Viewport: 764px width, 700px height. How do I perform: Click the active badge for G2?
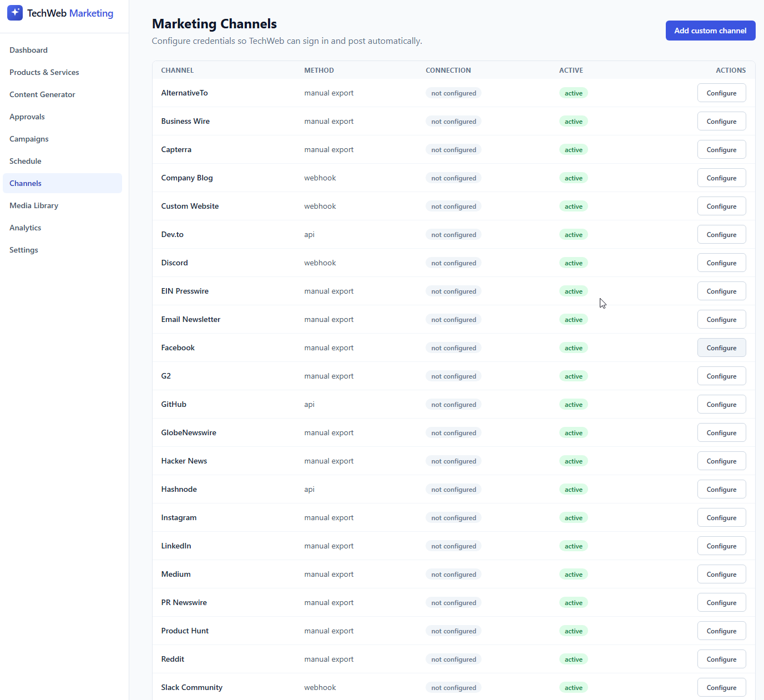tap(573, 376)
